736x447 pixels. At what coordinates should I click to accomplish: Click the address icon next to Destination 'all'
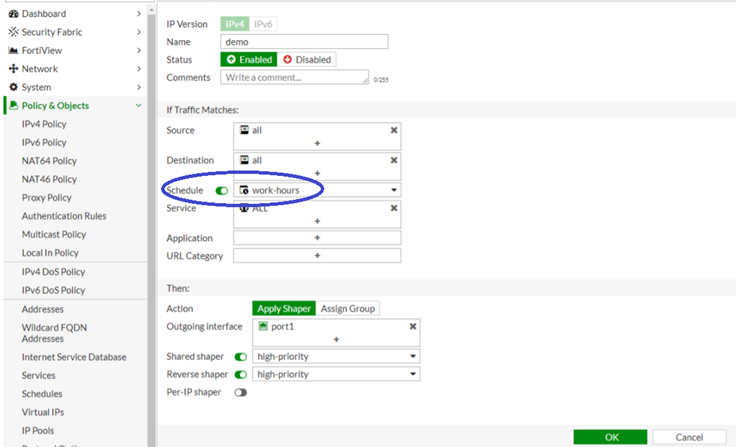(244, 160)
